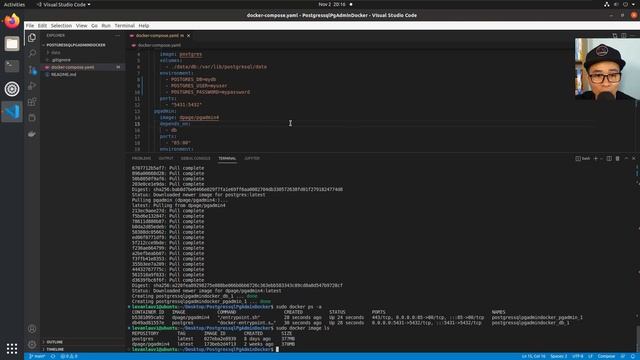Open Visual Studio Code app menu dropdown
The image size is (640, 360).
tap(64, 4)
